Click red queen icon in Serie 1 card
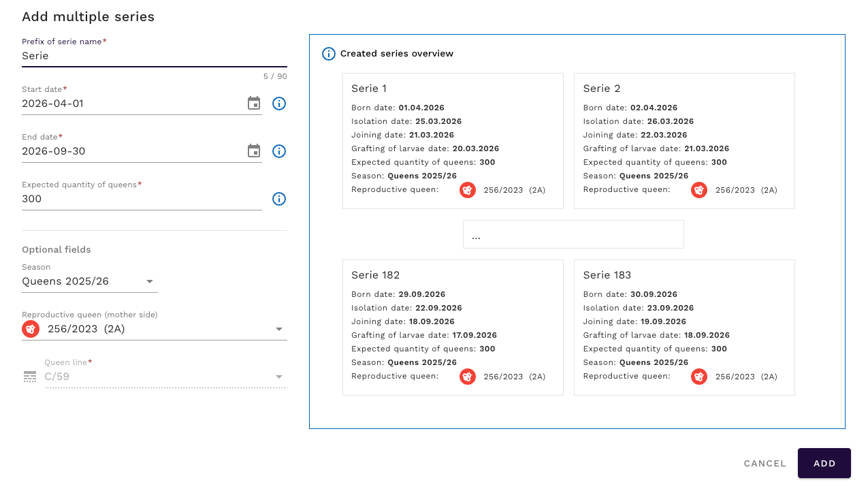 468,190
